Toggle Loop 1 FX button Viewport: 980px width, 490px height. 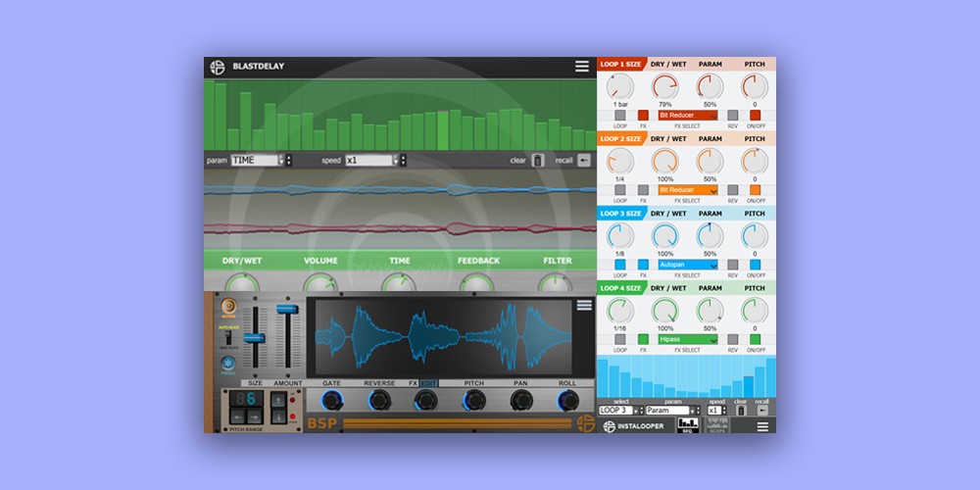[644, 115]
